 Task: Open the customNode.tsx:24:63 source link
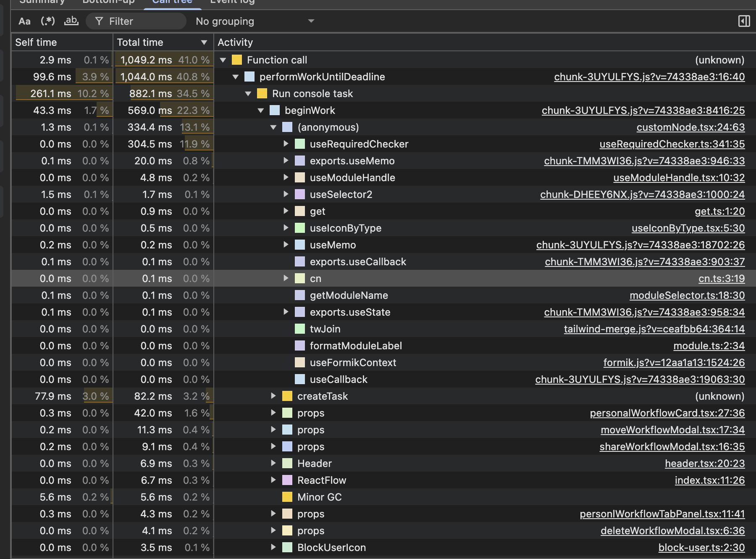click(690, 127)
